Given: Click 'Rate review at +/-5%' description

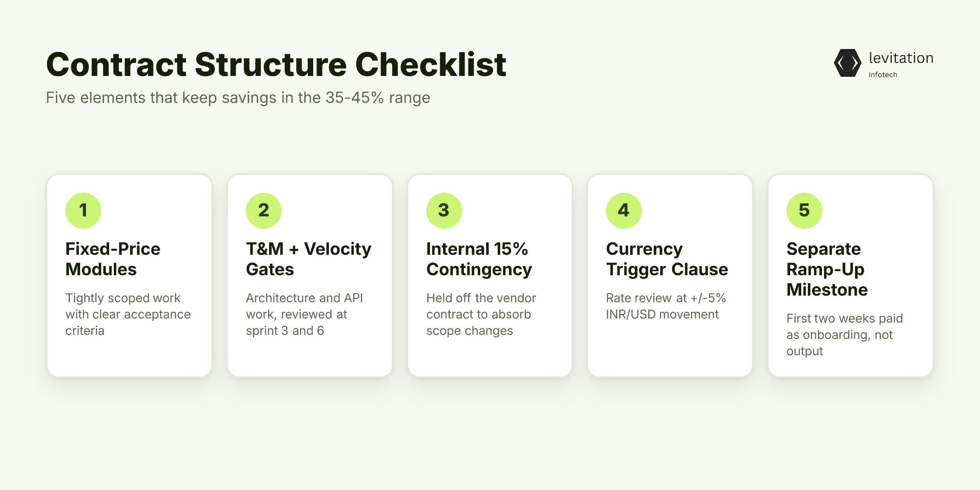Looking at the screenshot, I should pyautogui.click(x=666, y=306).
